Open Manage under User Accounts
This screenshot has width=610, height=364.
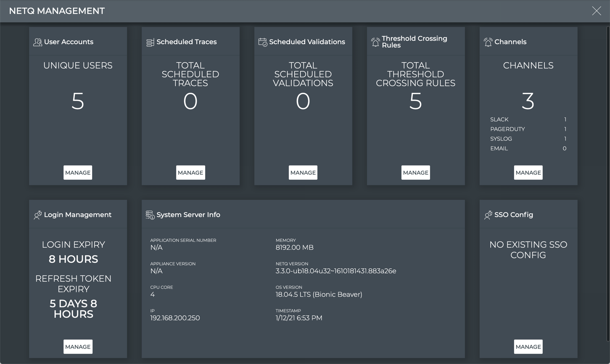pyautogui.click(x=78, y=173)
